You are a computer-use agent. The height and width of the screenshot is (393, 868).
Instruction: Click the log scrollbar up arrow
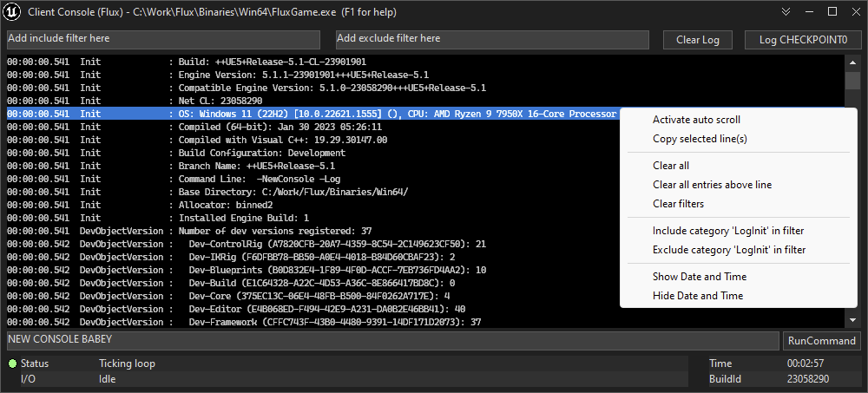[x=853, y=63]
